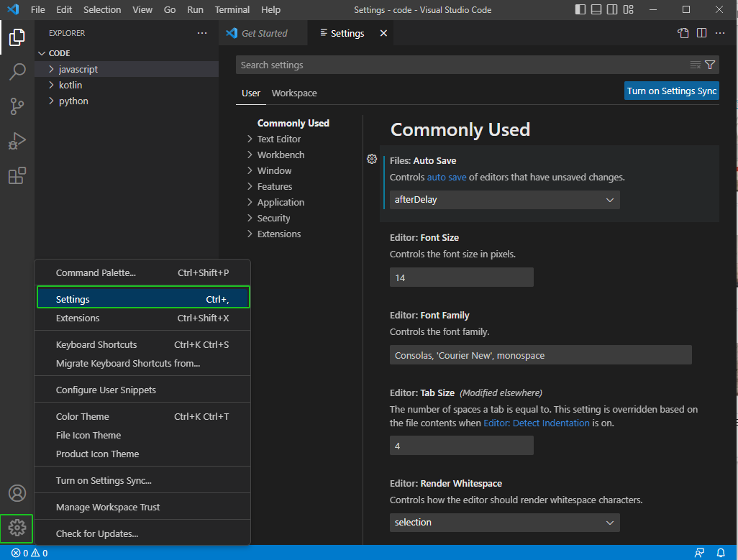The height and width of the screenshot is (560, 738).
Task: Choose Color Theme menu entry
Action: 142,417
